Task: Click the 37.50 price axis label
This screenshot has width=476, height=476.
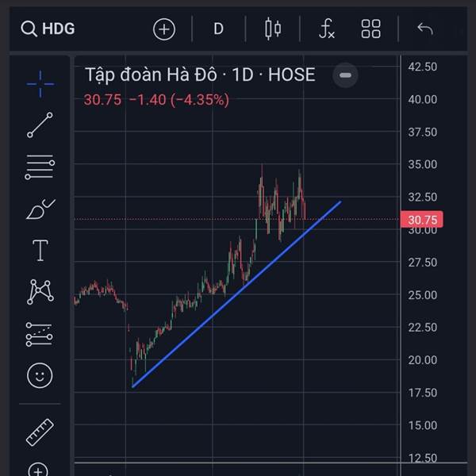Action: pos(423,132)
